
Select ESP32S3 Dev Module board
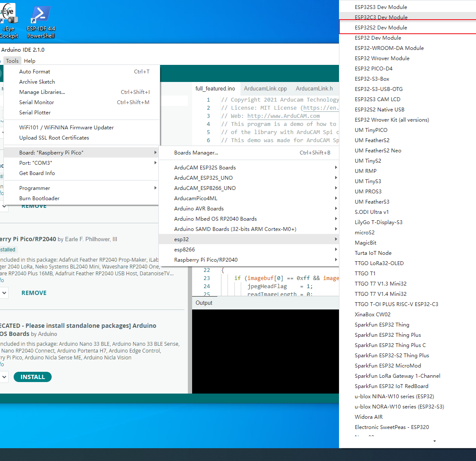coord(407,7)
